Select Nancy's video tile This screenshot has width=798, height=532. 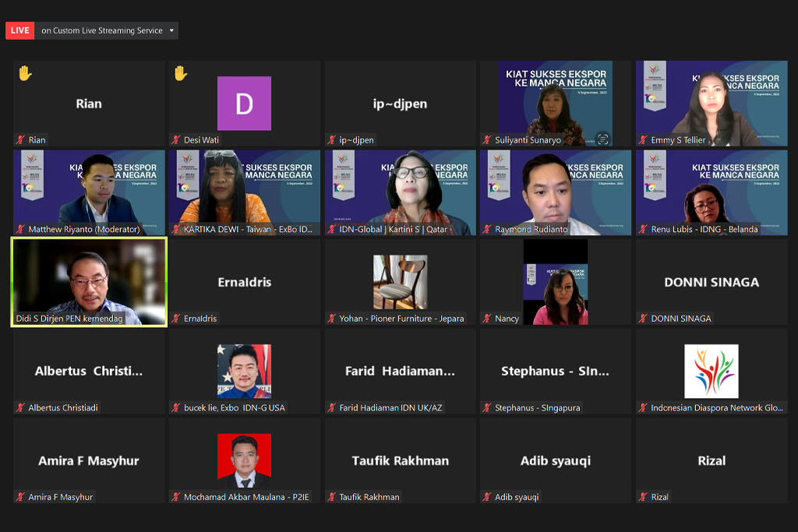click(555, 282)
